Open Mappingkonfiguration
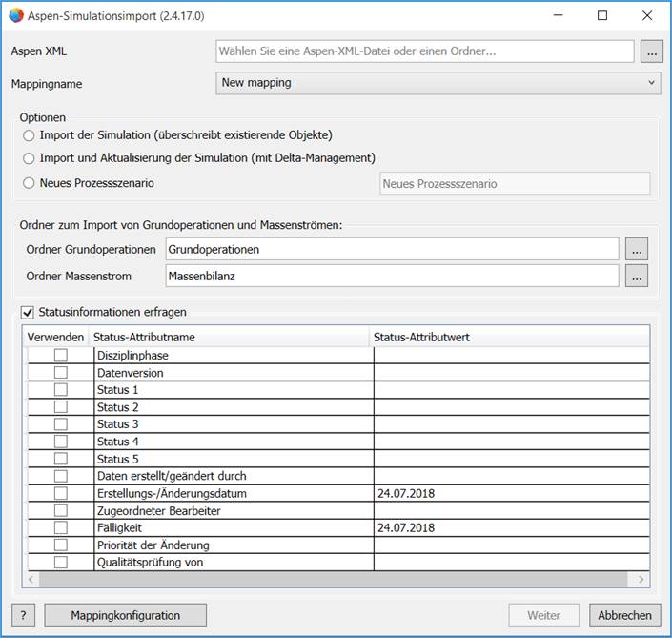The height and width of the screenshot is (638, 672). click(126, 615)
